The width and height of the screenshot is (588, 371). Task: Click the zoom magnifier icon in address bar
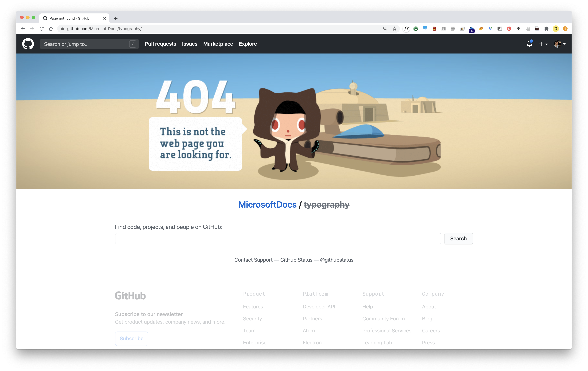(x=385, y=29)
